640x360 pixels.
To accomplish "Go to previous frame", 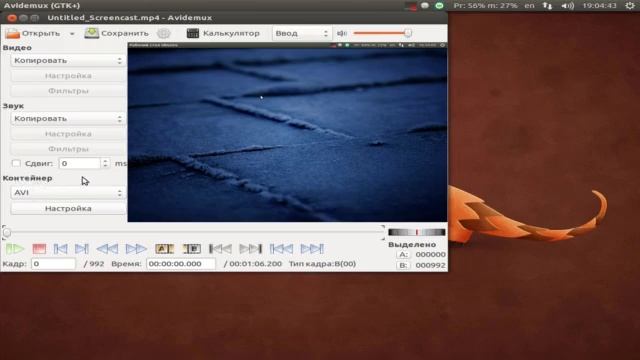I will pyautogui.click(x=60, y=249).
